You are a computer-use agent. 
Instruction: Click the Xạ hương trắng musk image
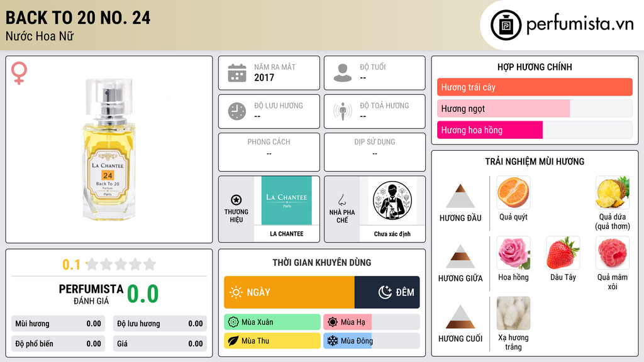click(x=513, y=313)
